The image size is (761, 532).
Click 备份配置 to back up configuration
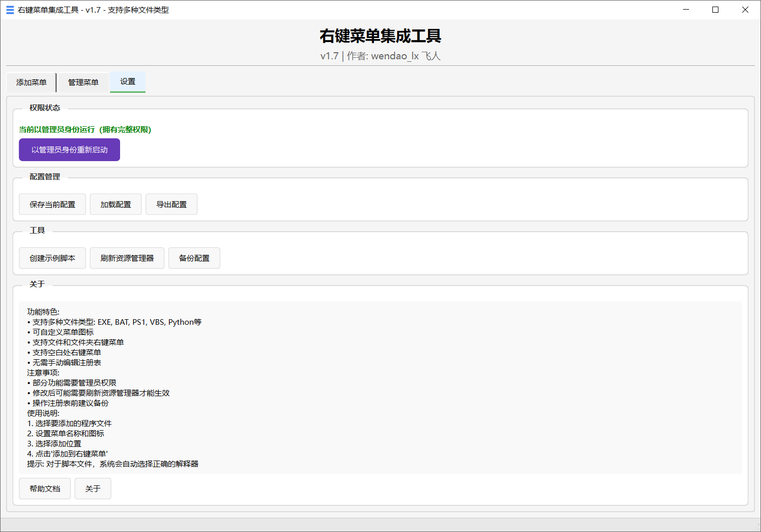194,258
